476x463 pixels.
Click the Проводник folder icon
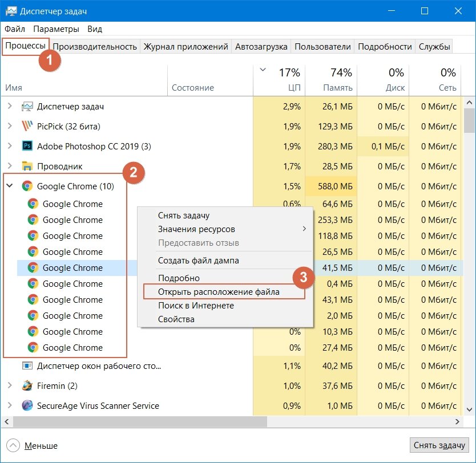(27, 166)
